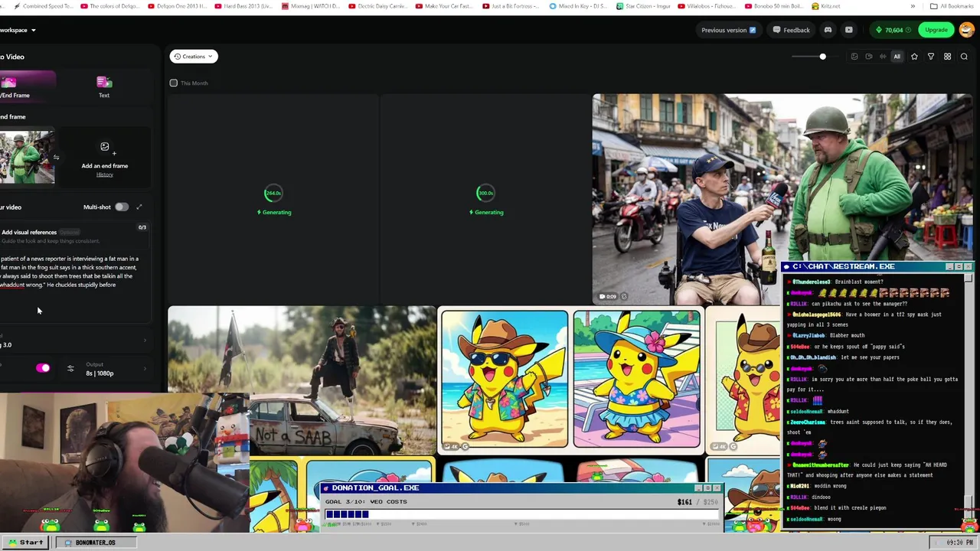
Task: Click the start frame image thumbnail
Action: (27, 157)
